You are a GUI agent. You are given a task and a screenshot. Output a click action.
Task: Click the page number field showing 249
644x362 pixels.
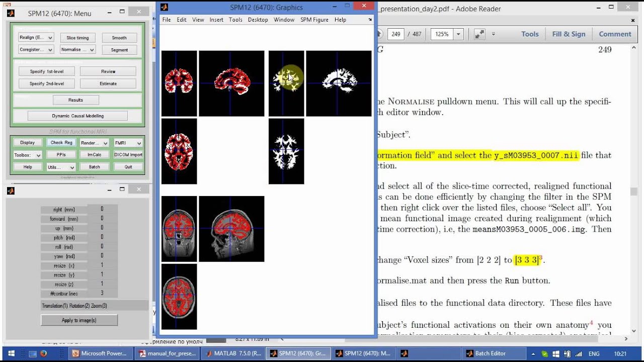pyautogui.click(x=396, y=34)
